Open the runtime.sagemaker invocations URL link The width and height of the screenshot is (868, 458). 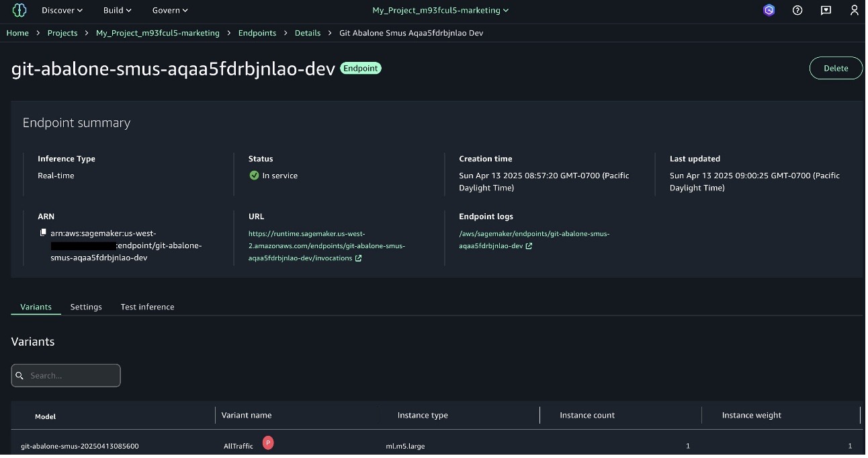[x=327, y=246]
